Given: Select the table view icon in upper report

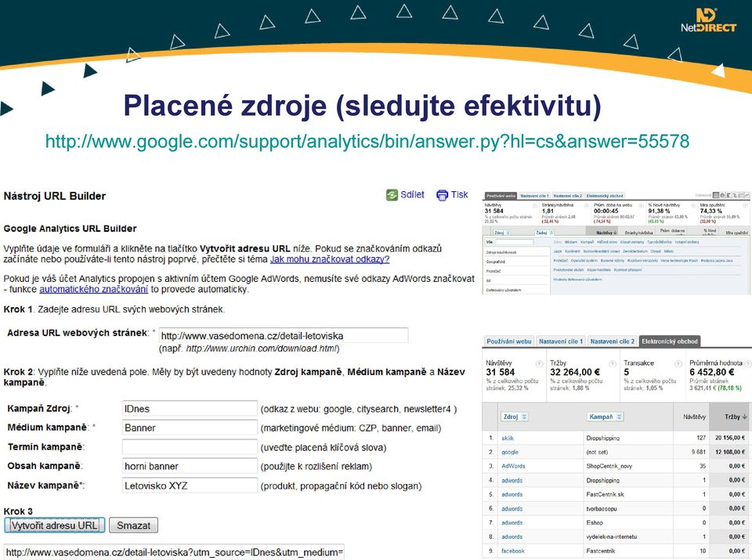Looking at the screenshot, I should (x=715, y=195).
